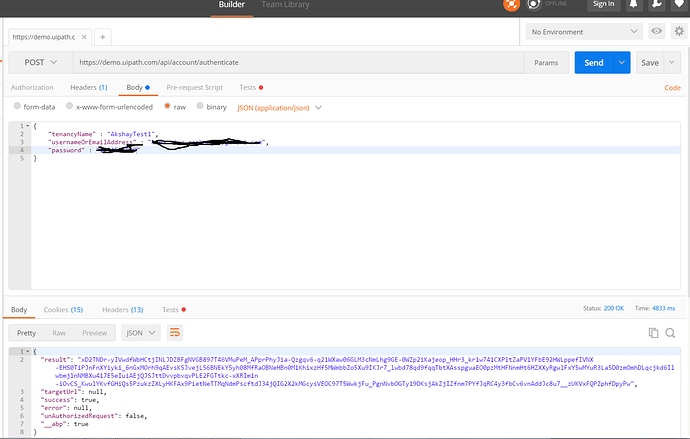Toggle response line wrap icon

tap(175, 333)
